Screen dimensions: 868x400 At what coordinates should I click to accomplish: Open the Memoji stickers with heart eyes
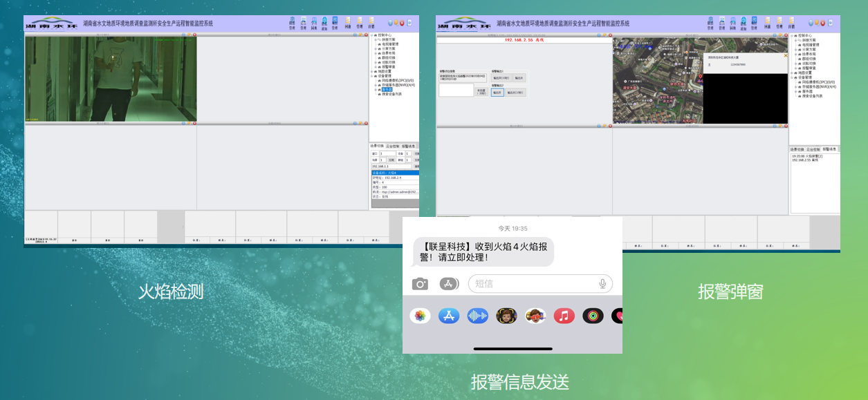(x=535, y=316)
